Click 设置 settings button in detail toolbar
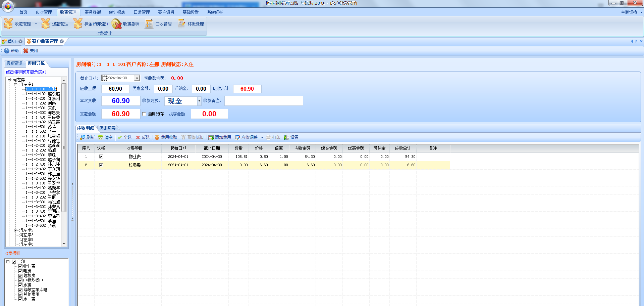Screen dimensions: 644x306 tap(291, 137)
